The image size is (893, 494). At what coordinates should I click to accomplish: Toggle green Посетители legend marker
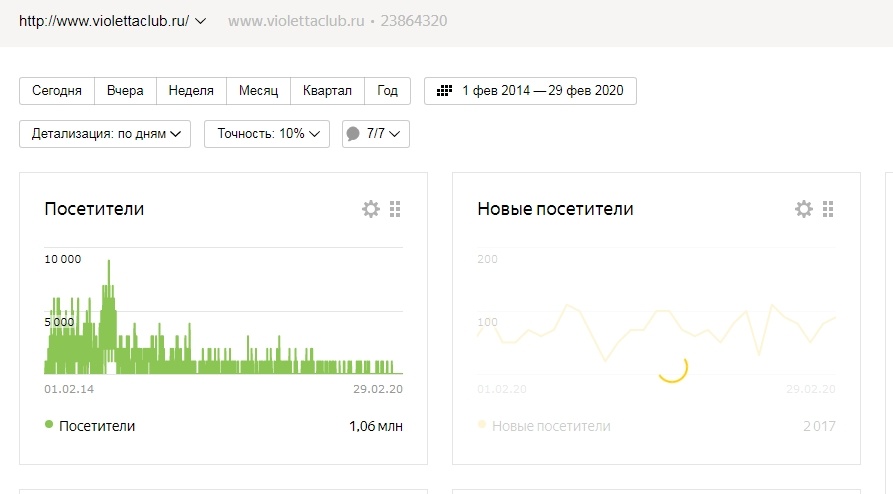49,424
